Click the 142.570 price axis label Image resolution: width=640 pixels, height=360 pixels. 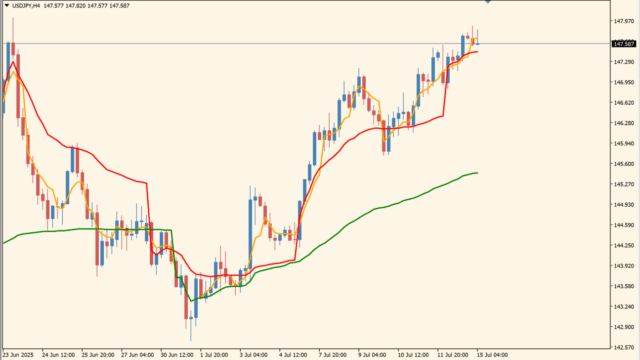click(624, 347)
